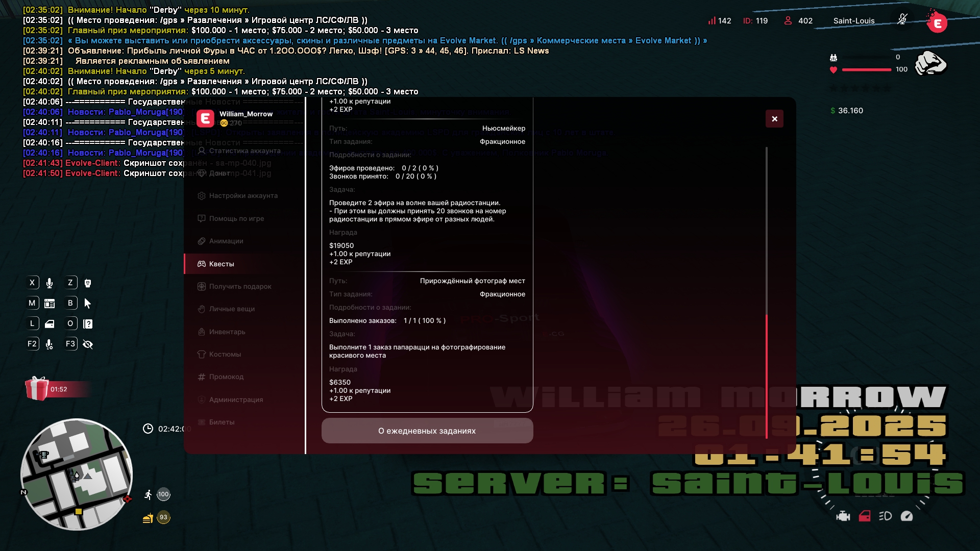
Task: Toggle the X key microphone icon
Action: click(50, 283)
